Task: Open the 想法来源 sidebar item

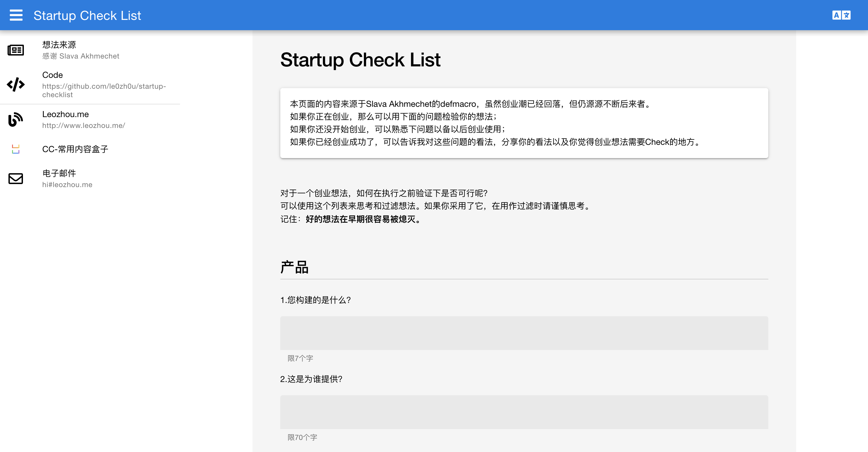Action: (x=90, y=50)
